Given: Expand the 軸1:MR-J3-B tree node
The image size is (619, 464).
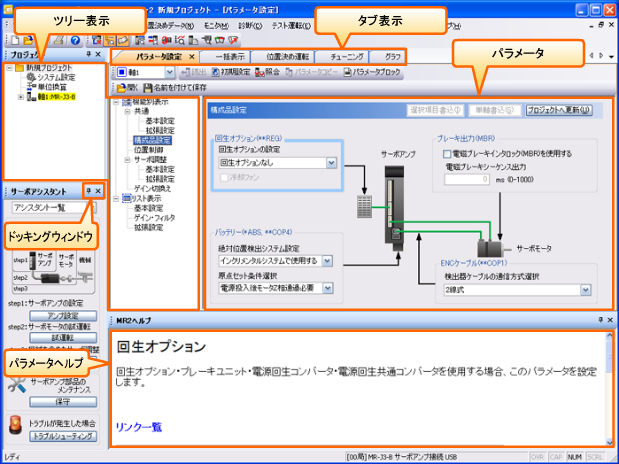Looking at the screenshot, I should pos(21,97).
